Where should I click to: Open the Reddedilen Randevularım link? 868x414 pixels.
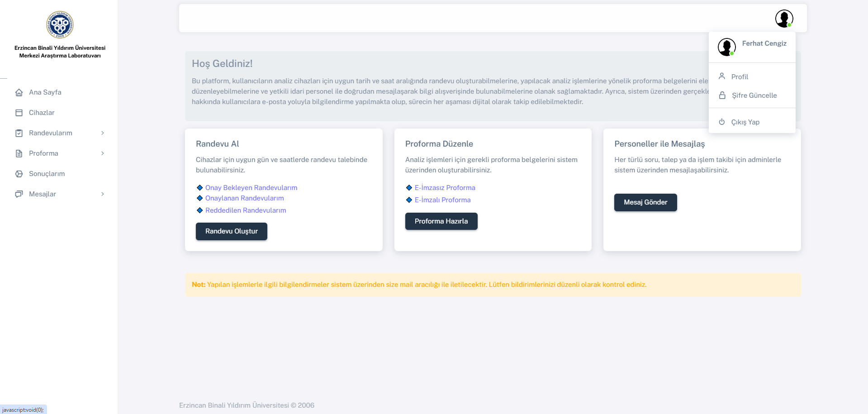[x=246, y=210]
